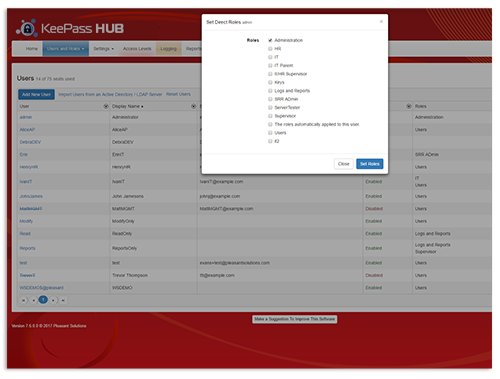
Task: Click the KeePass HUB padlock logo
Action: (27, 28)
